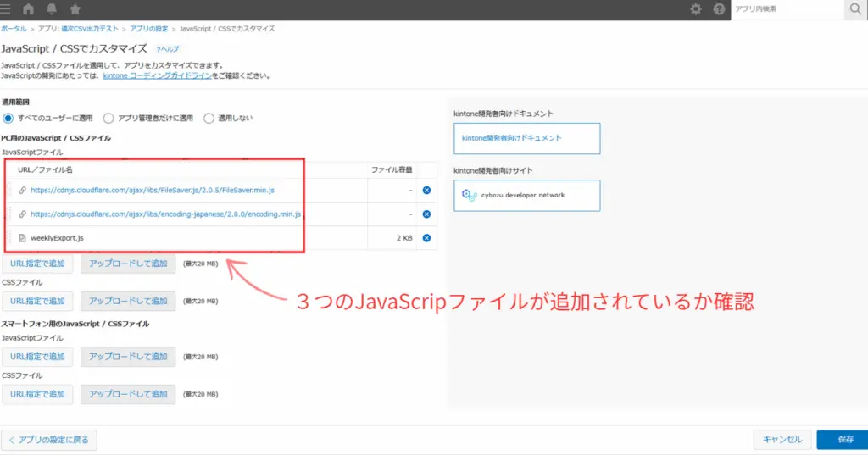Click link icon beside encoding.min.js URL
Image resolution: width=868 pixels, height=455 pixels.
(22, 214)
